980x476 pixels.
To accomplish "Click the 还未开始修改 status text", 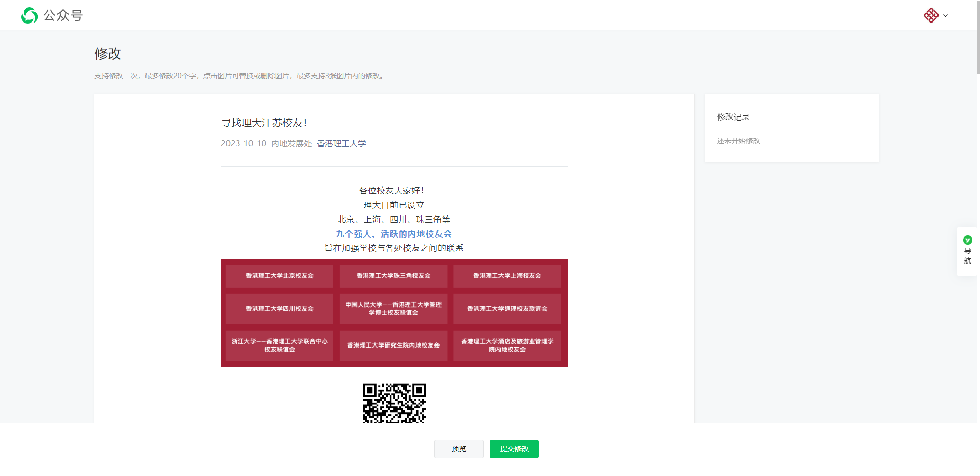I will [738, 141].
